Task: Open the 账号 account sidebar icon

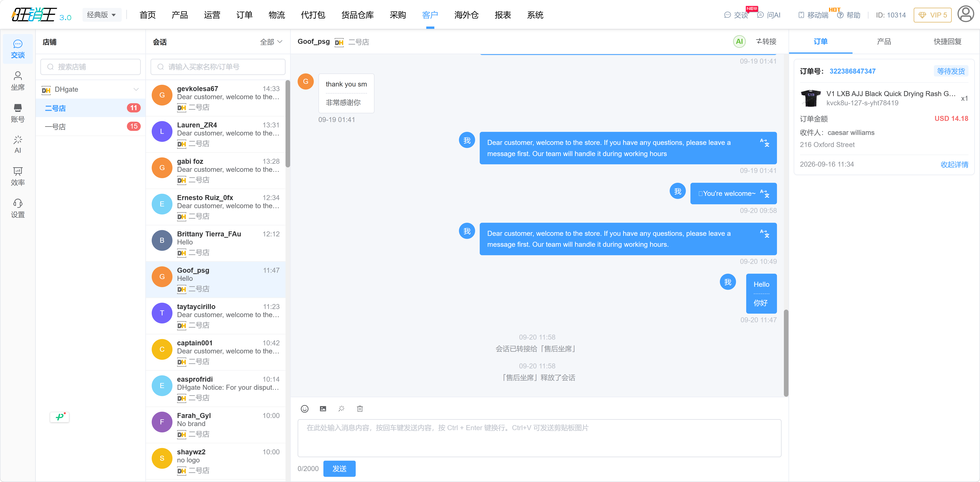Action: pyautogui.click(x=17, y=113)
